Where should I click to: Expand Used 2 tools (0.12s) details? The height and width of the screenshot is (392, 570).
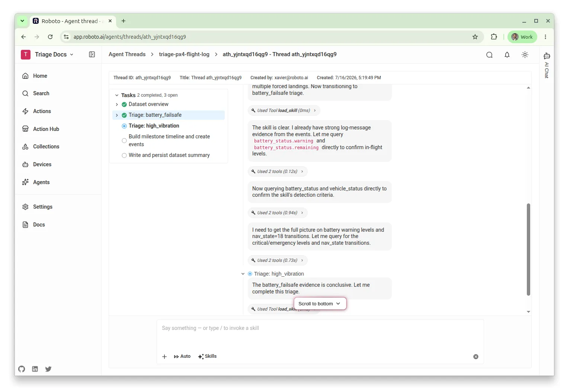pos(278,171)
